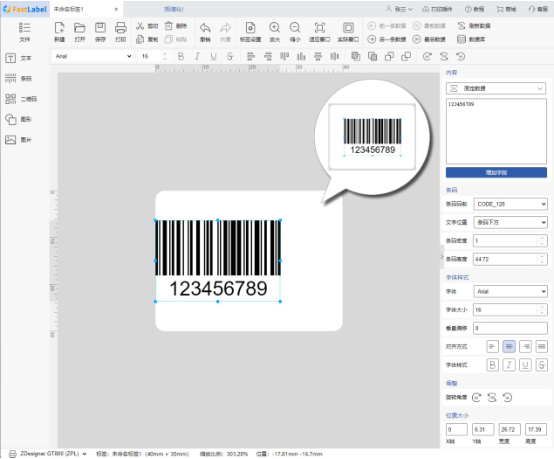The image size is (554, 459).
Task: Click rotate counterclockwise icon in top toolbar
Action: pyautogui.click(x=461, y=56)
